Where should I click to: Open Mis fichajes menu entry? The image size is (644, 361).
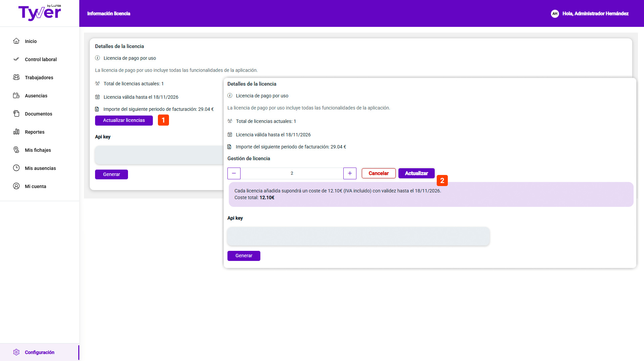point(38,150)
